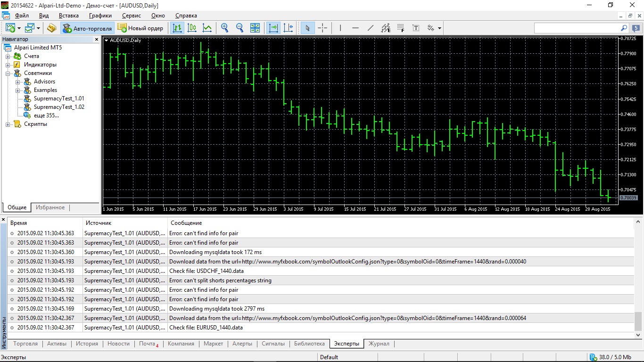Expand the Индикаторы tree node
The height and width of the screenshot is (362, 644).
coord(8,65)
